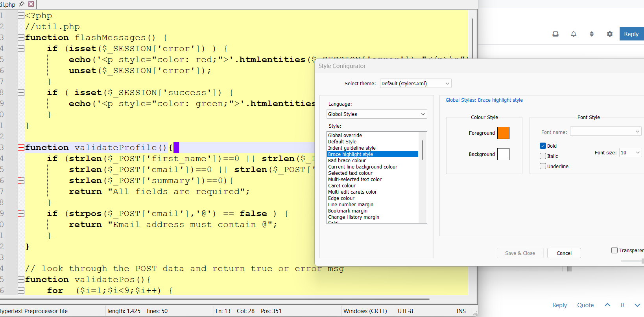Enable the Underline checkbox
The height and width of the screenshot is (317, 644).
(543, 166)
